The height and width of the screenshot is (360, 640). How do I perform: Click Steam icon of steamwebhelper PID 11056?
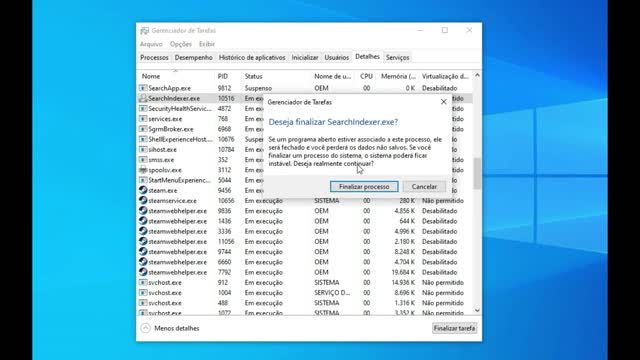pos(143,241)
